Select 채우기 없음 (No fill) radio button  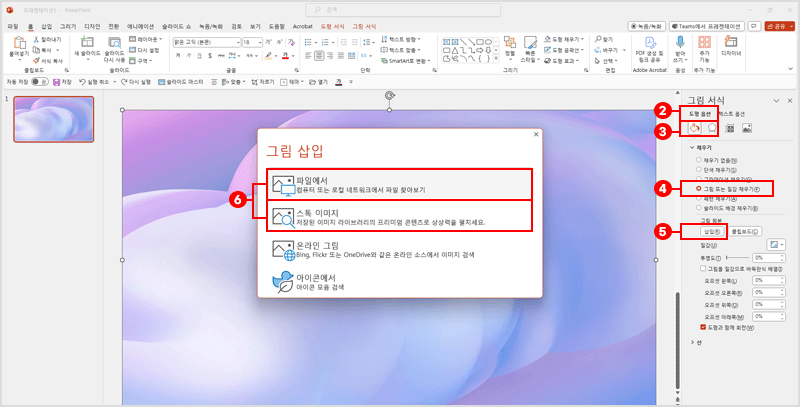[697, 160]
